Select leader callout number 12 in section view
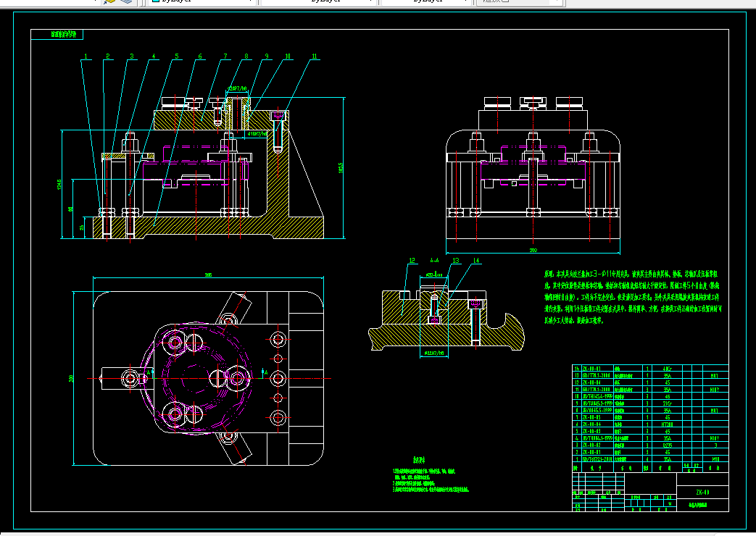 (x=412, y=261)
